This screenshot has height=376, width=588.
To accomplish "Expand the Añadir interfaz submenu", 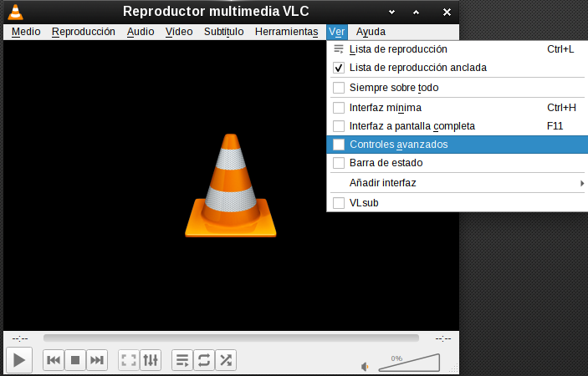I will point(458,183).
